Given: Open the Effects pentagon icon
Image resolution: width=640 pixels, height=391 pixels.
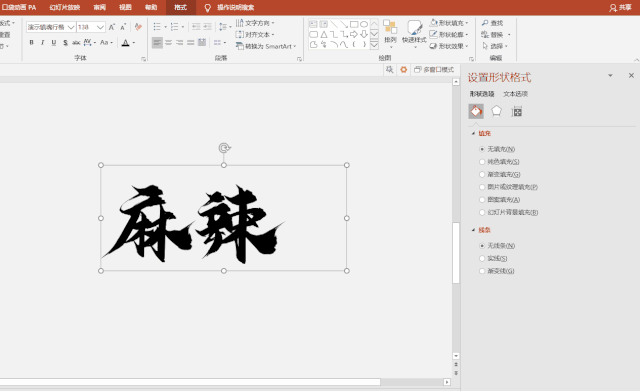Looking at the screenshot, I should click(x=496, y=111).
